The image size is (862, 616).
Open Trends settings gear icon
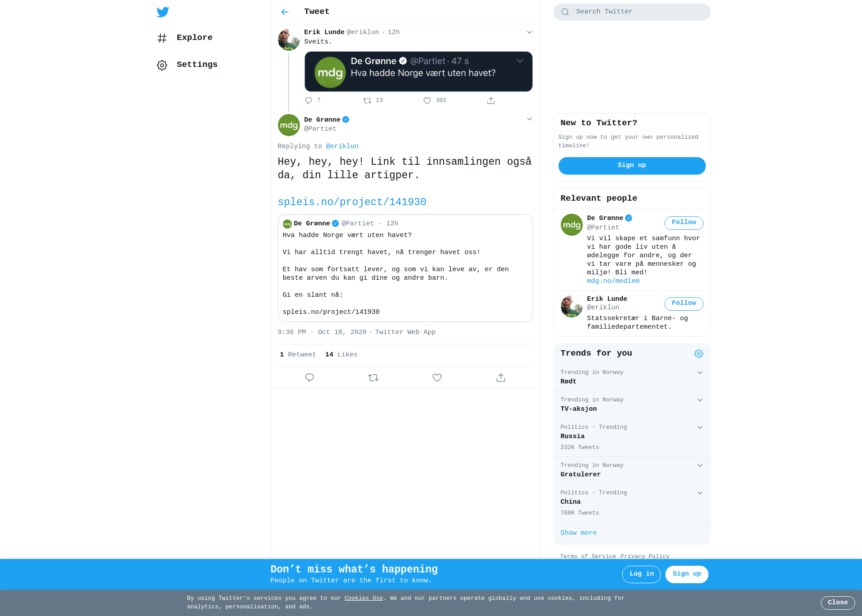699,354
